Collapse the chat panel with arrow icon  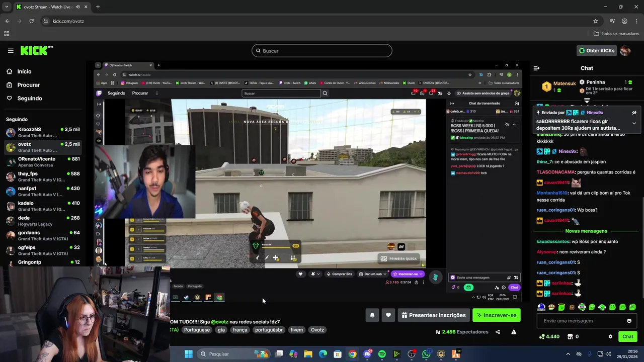click(536, 68)
